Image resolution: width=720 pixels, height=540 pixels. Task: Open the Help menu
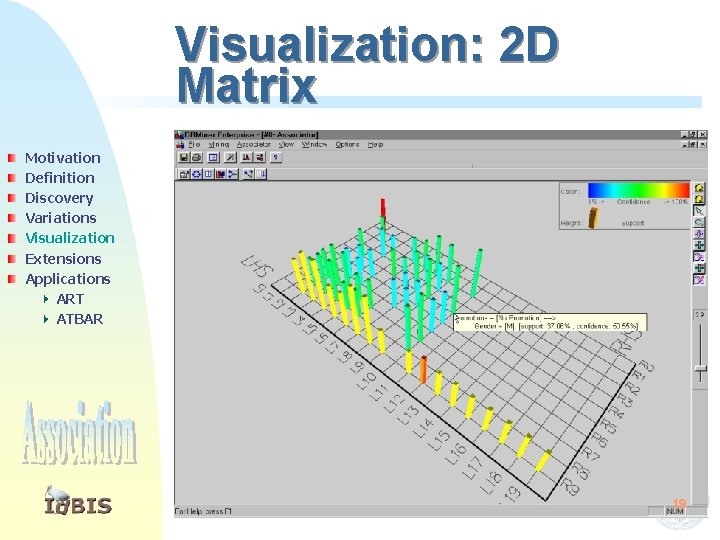[375, 145]
